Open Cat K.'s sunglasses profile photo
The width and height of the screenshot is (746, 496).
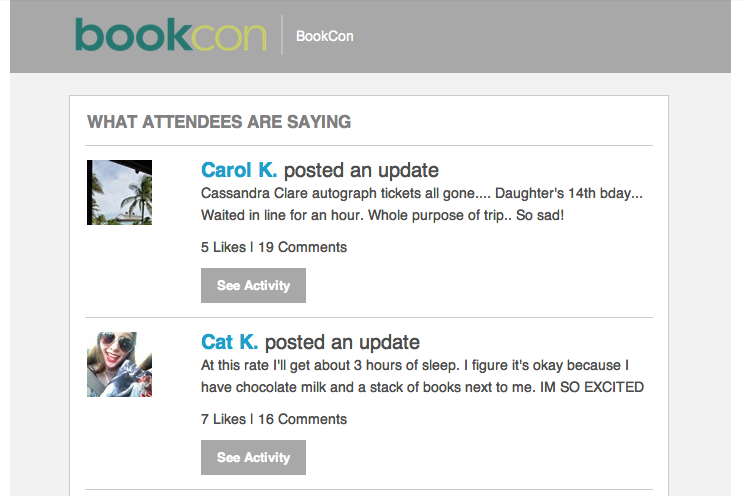click(x=119, y=364)
